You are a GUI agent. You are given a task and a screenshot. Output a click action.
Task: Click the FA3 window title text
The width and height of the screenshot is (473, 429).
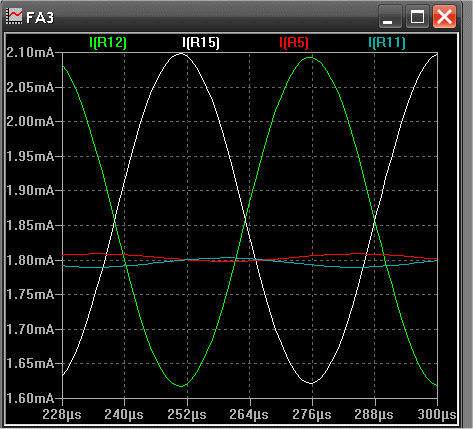pyautogui.click(x=40, y=17)
